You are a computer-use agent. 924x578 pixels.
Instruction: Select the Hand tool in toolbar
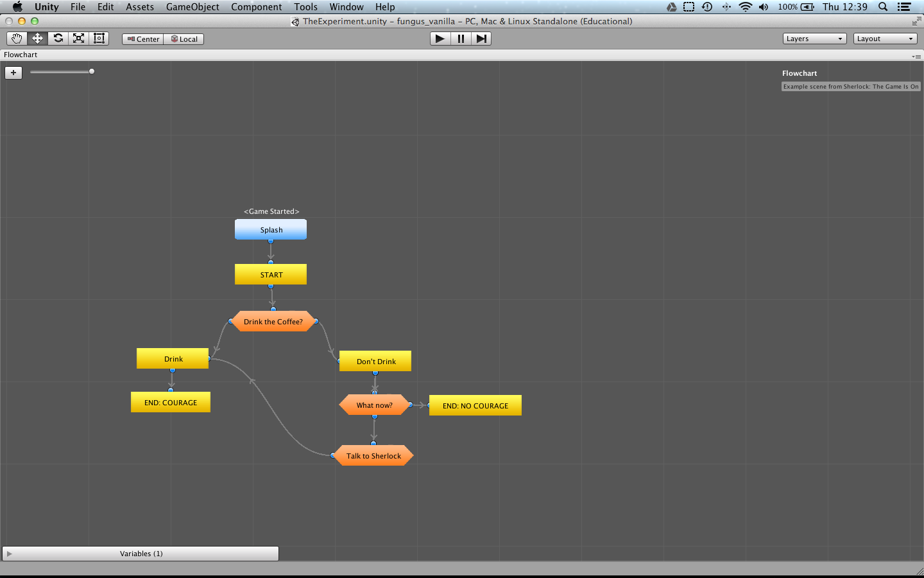click(17, 39)
